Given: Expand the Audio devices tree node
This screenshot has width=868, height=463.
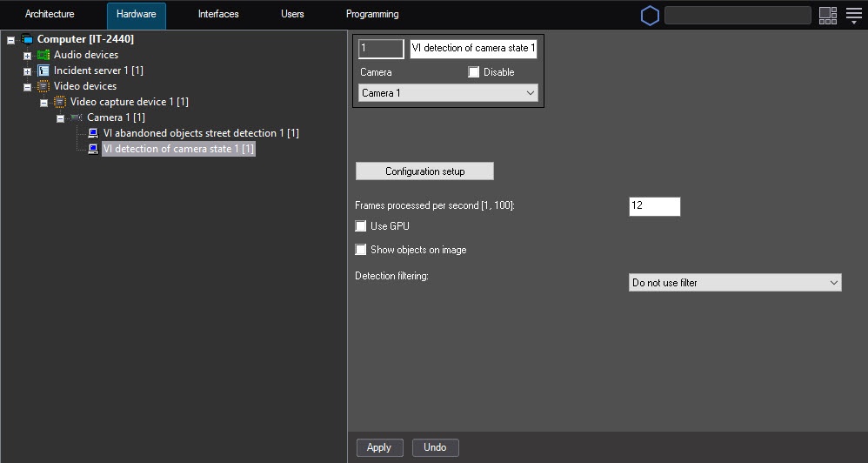Looking at the screenshot, I should tap(27, 56).
